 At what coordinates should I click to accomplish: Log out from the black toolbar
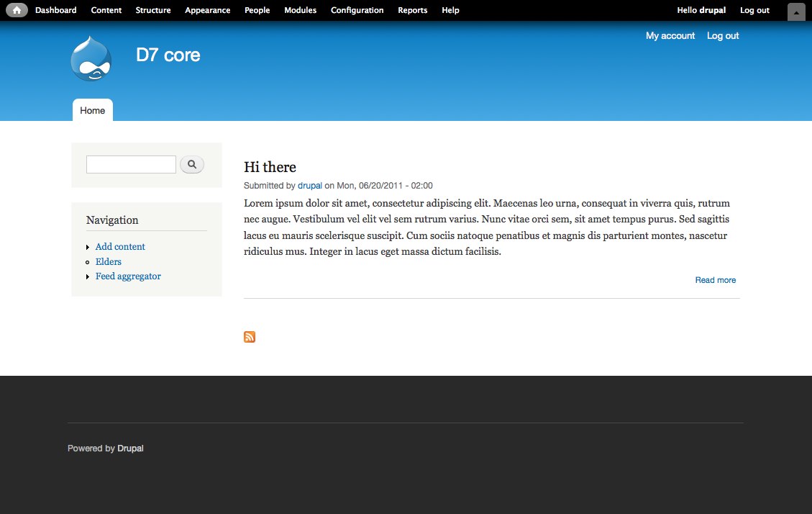tap(755, 10)
